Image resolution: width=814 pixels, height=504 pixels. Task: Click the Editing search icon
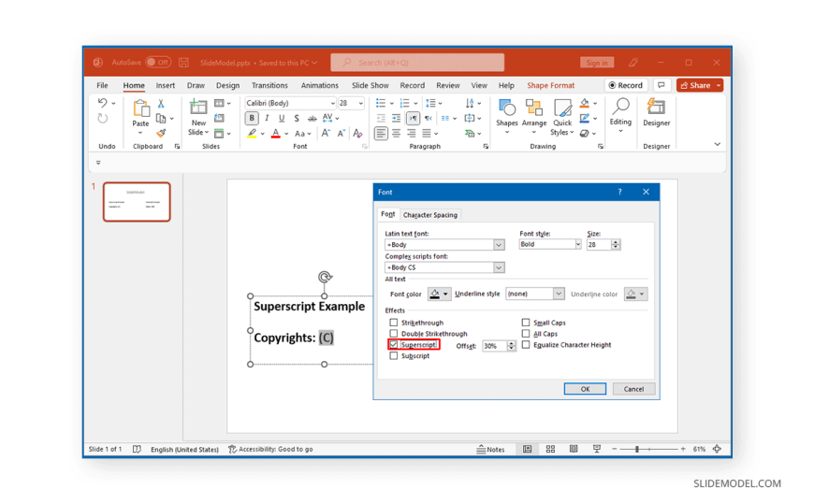point(620,107)
